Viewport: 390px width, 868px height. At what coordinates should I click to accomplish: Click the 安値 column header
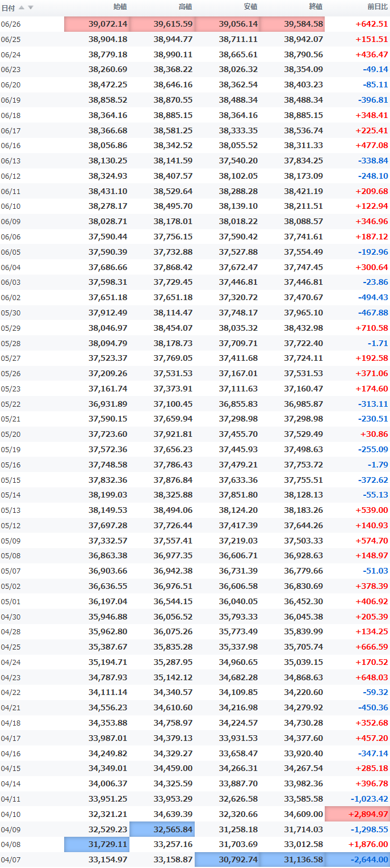click(250, 7)
